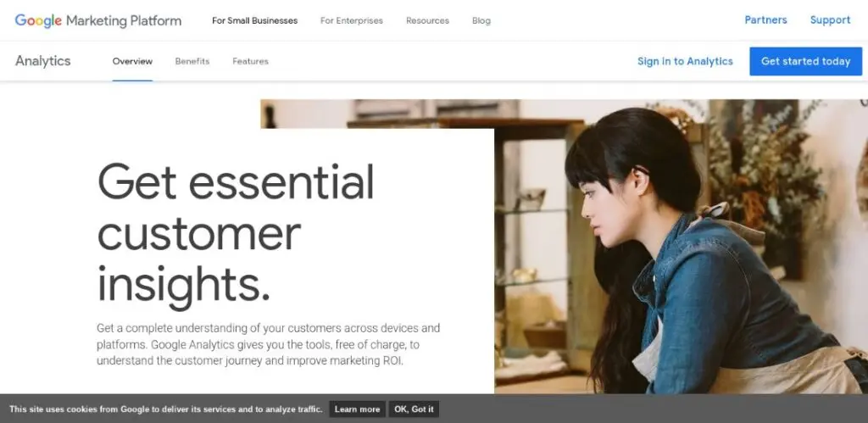
Task: Click the word Google in the logo
Action: (38, 21)
